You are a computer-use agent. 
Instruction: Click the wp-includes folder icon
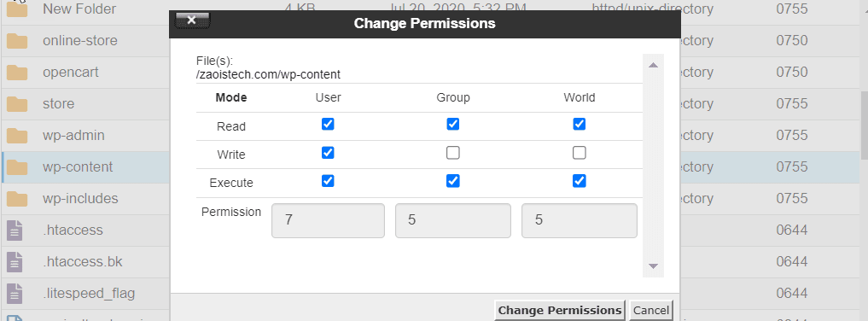tap(17, 198)
